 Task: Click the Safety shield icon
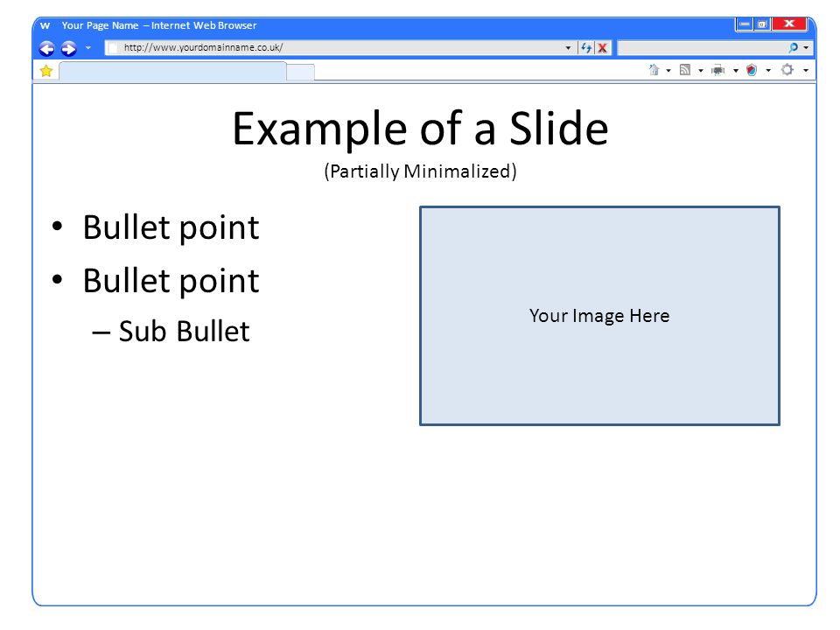pos(752,70)
